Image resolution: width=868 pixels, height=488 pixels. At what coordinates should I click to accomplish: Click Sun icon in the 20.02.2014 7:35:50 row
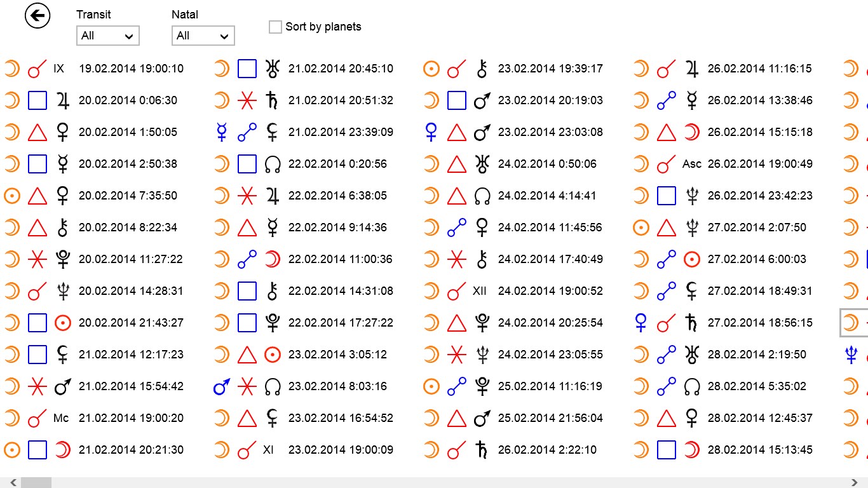click(12, 196)
